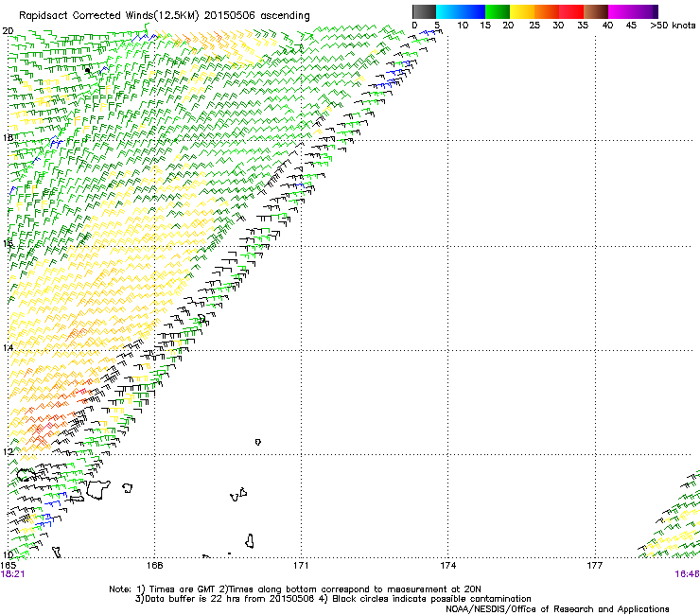The image size is (700, 615).
Task: Click the island pair outline near 170E, 11N
Action: click(238, 495)
